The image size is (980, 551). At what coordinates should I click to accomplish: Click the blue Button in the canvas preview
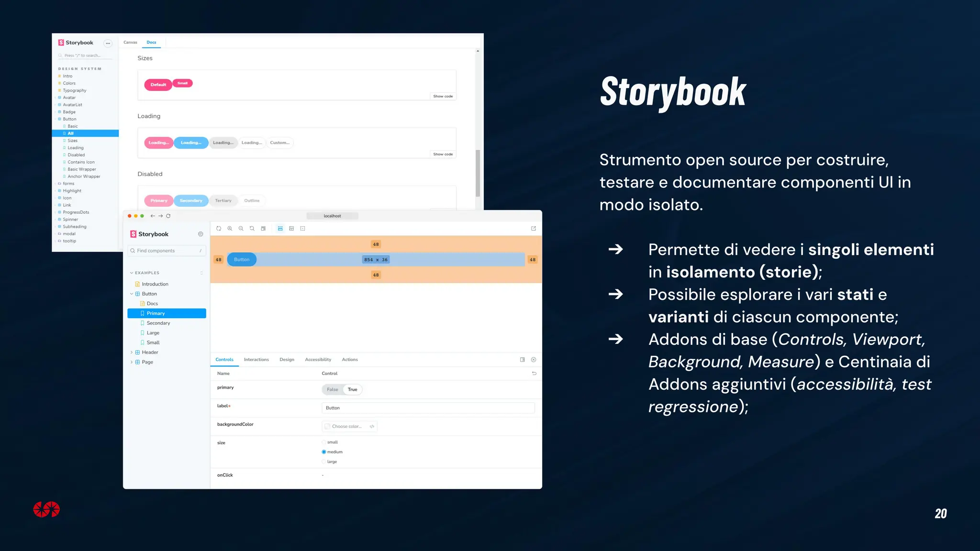tap(242, 260)
